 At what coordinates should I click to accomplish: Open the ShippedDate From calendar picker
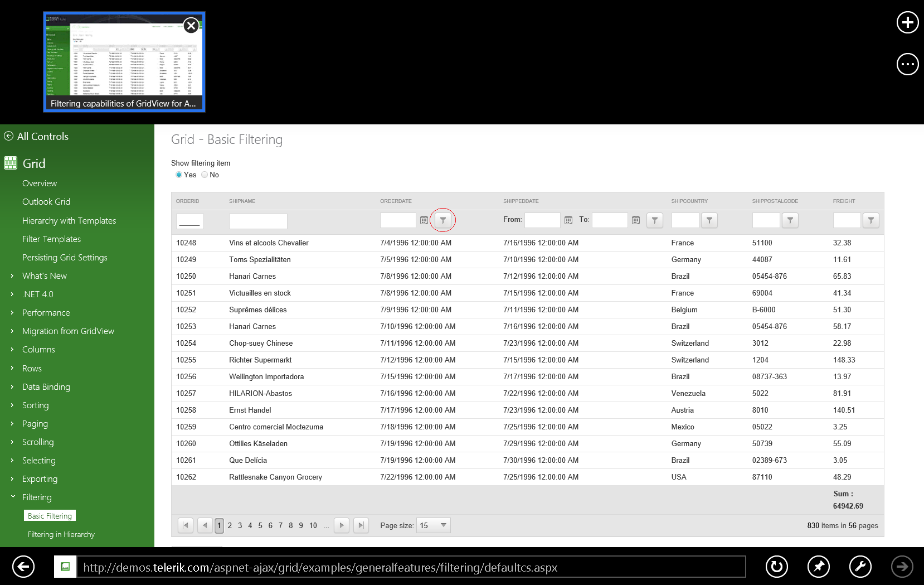568,220
